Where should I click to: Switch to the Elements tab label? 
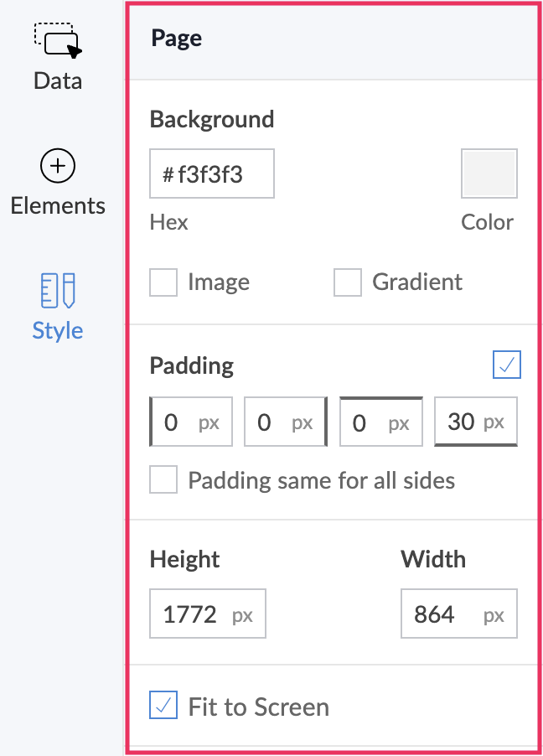coord(58,206)
